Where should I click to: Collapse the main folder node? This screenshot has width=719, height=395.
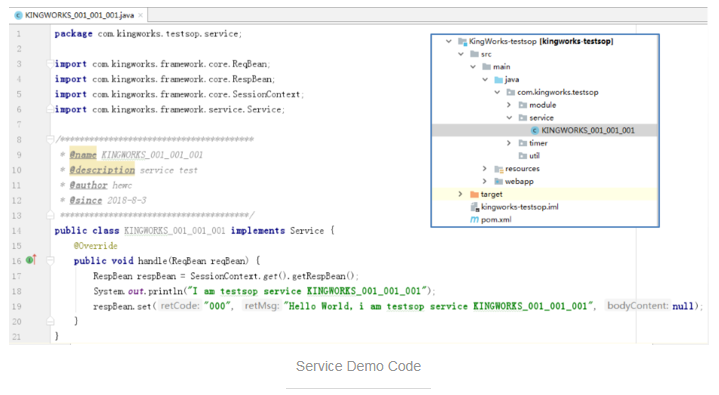point(473,67)
